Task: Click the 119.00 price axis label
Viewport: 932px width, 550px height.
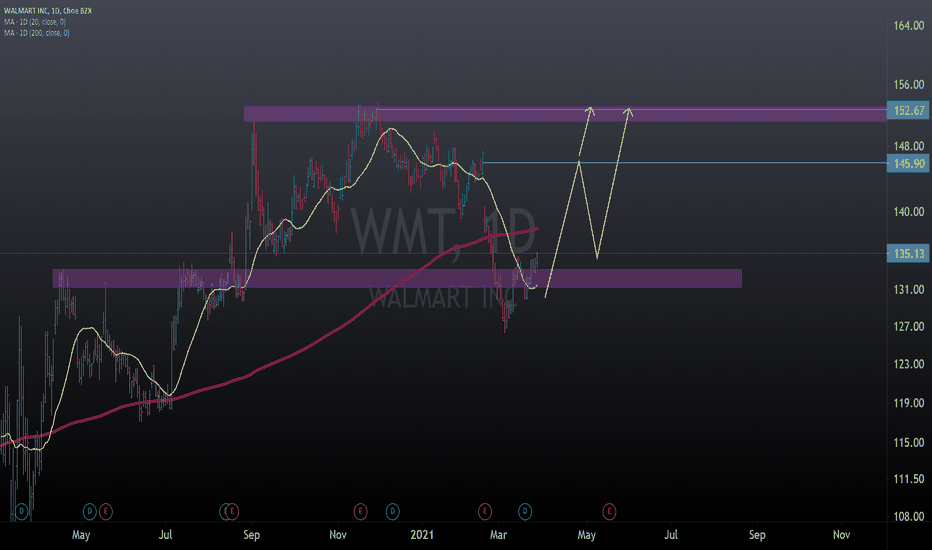Action: (909, 403)
